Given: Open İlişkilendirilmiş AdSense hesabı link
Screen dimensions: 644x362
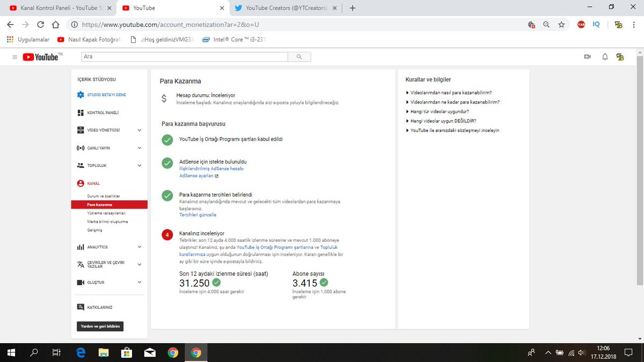Looking at the screenshot, I should point(211,168).
